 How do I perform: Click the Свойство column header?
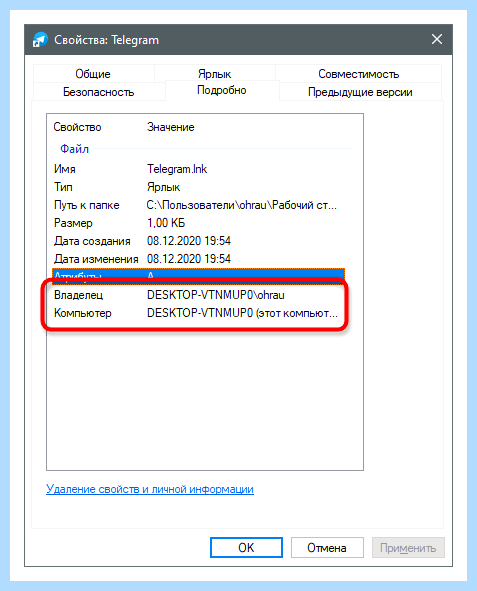tap(77, 127)
